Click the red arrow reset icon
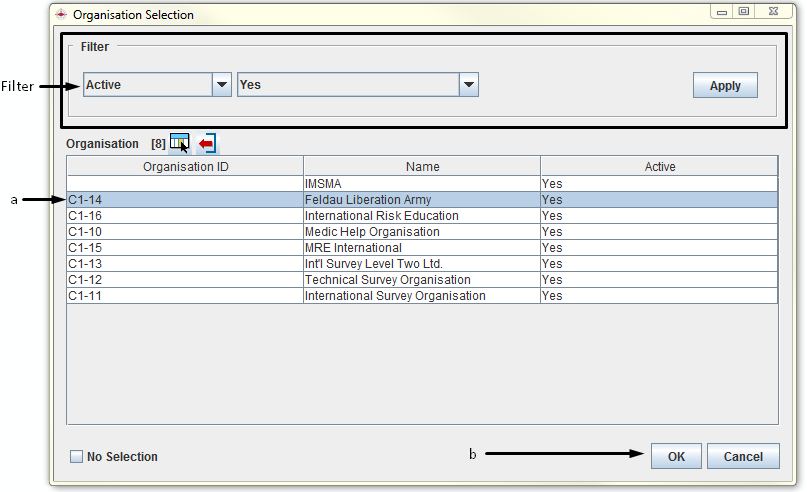The image size is (807, 492). coord(207,143)
